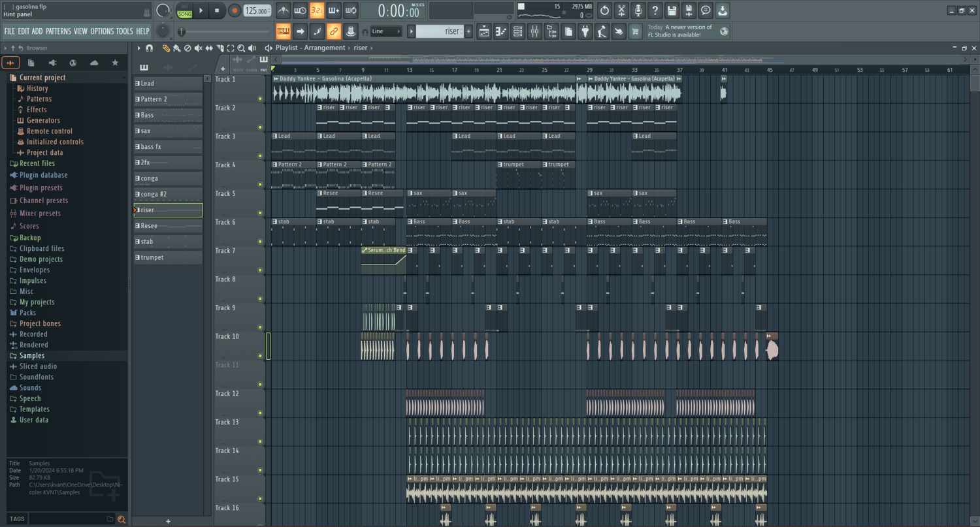Toggle the loop recording icon
The height and width of the screenshot is (527, 980).
[x=351, y=10]
